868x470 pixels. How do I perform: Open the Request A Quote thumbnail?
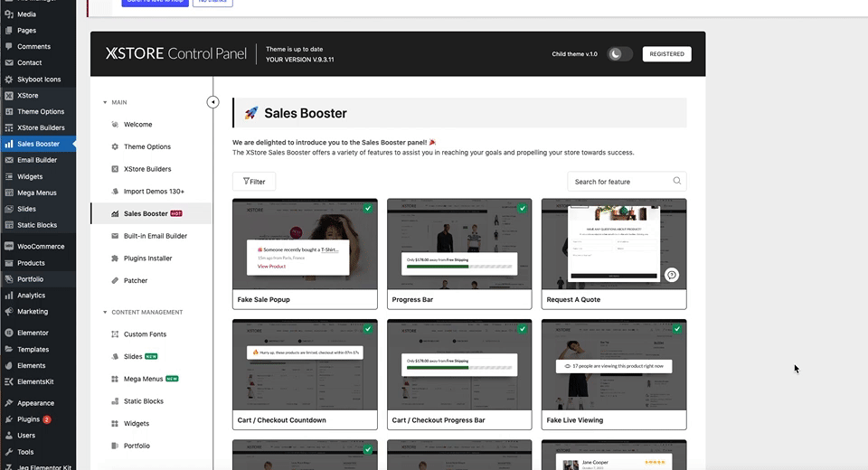coord(614,244)
